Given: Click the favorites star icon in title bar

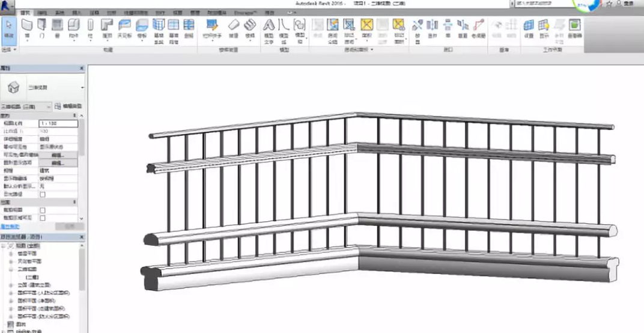Looking at the screenshot, I should [x=609, y=4].
